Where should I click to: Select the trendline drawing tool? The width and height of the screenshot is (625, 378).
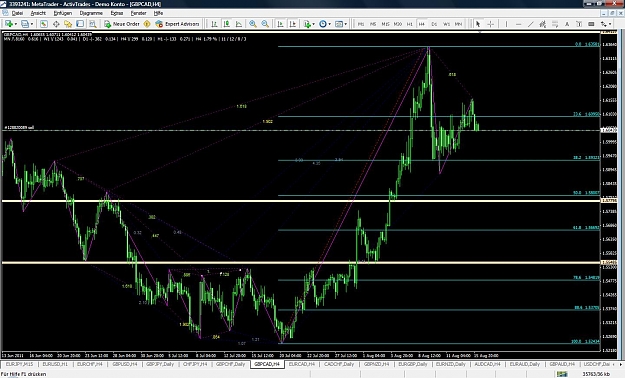(x=531, y=24)
